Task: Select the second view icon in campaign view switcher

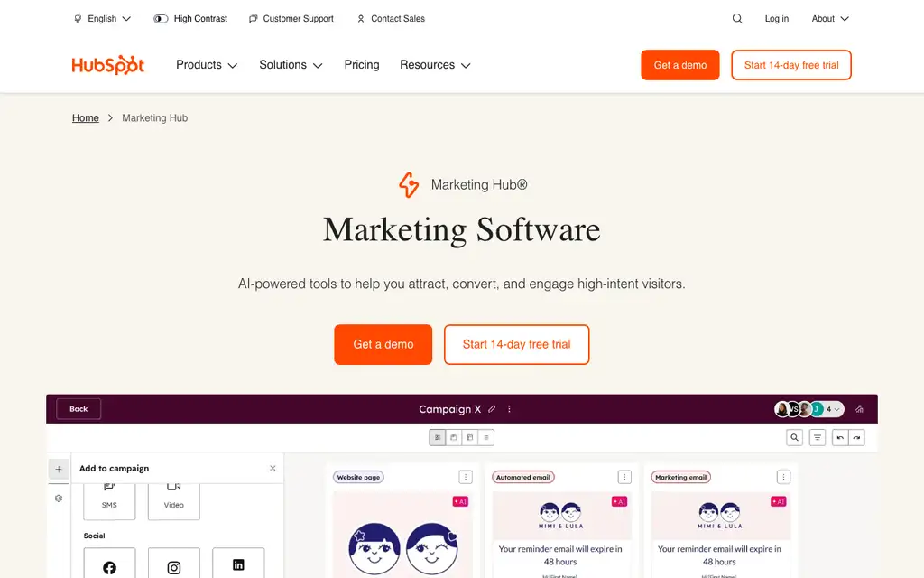Action: 454,438
